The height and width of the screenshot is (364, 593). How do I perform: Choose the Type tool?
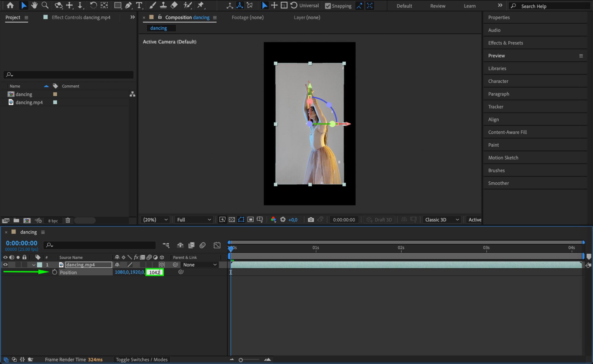[x=139, y=5]
